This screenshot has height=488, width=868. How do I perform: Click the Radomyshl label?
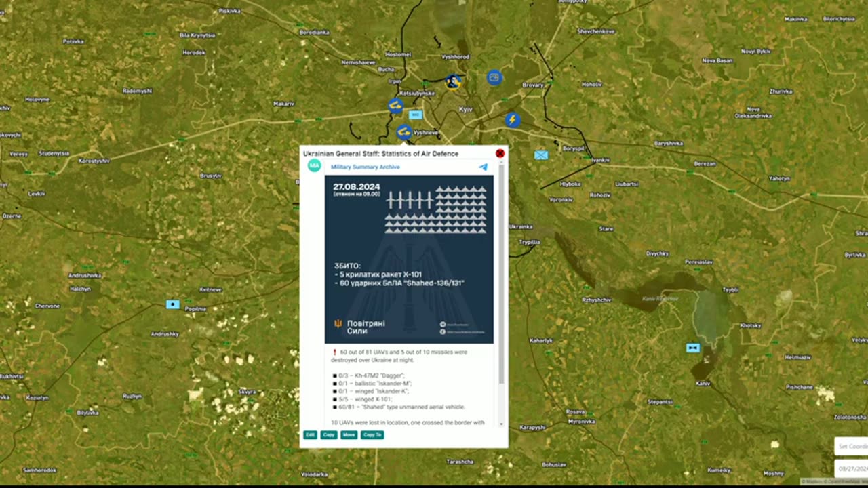click(x=138, y=91)
